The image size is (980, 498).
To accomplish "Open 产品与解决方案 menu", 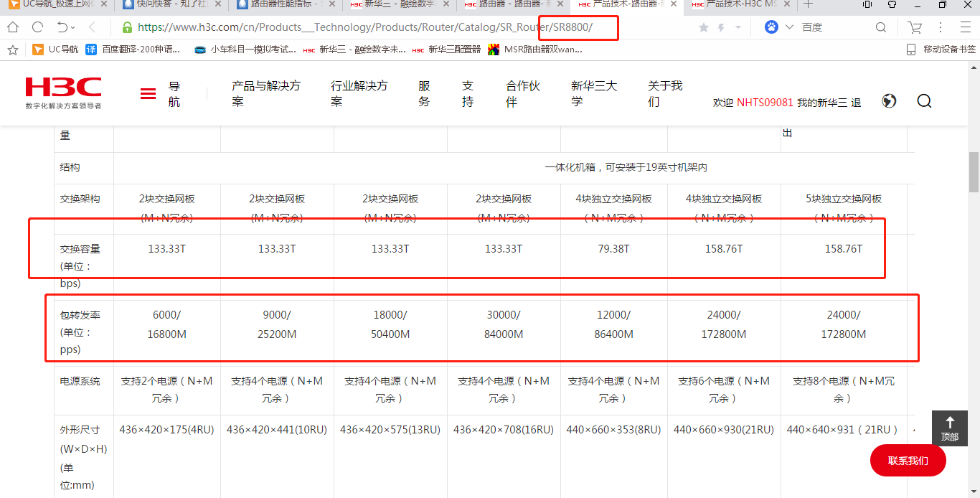I will [x=265, y=93].
